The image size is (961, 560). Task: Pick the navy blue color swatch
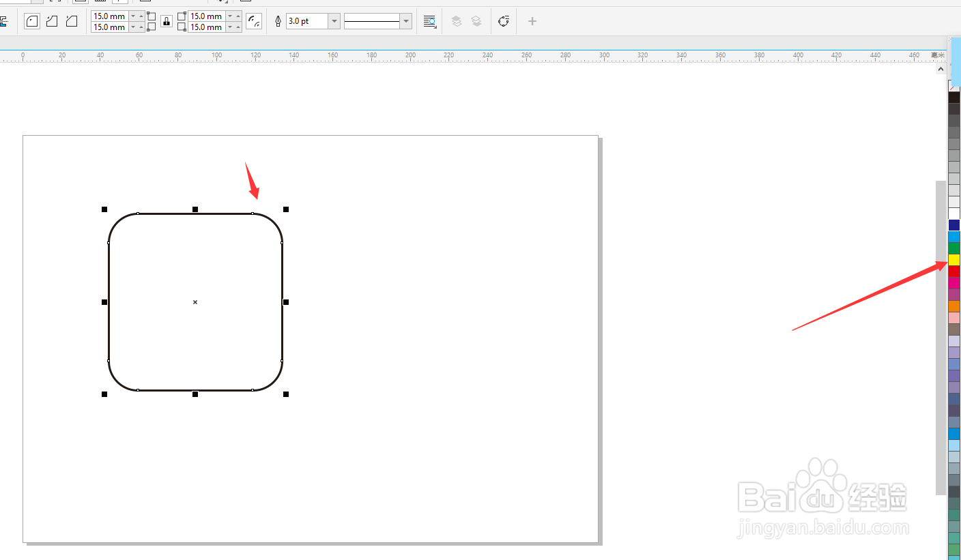(954, 225)
